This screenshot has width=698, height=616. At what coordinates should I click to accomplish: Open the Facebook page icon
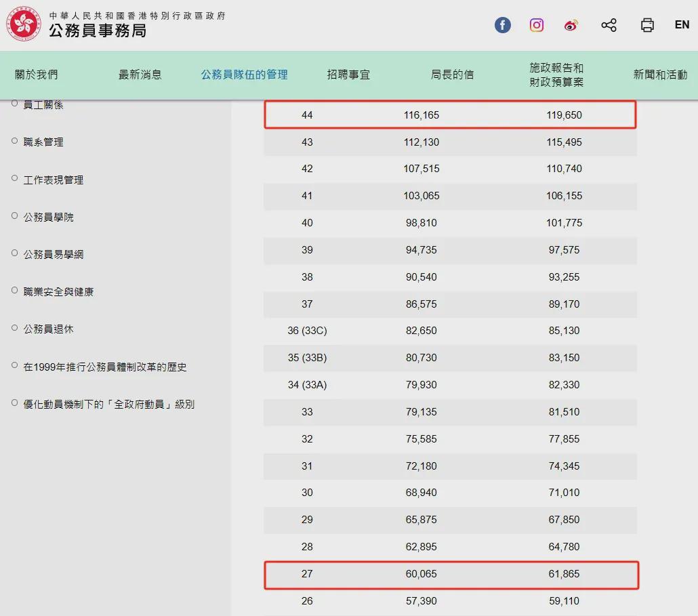[x=502, y=25]
